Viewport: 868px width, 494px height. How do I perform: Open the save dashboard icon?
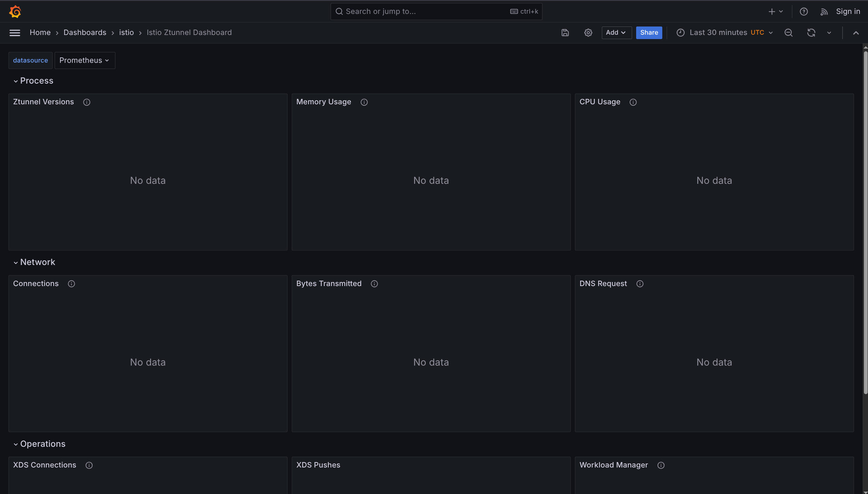coord(565,33)
